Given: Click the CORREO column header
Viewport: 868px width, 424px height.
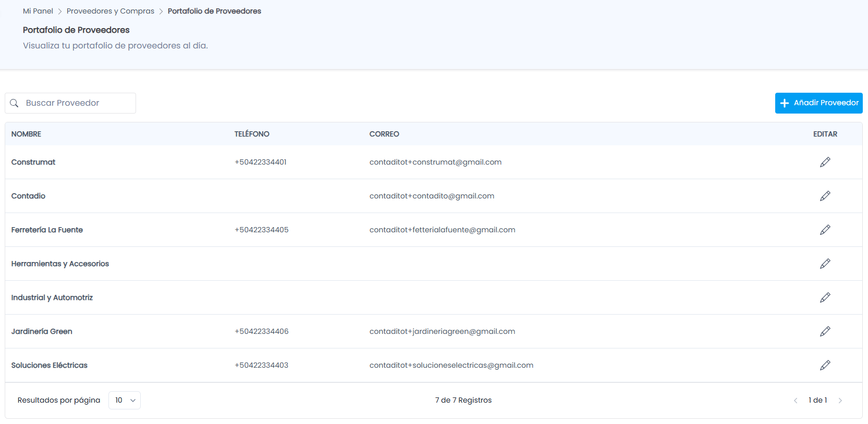Looking at the screenshot, I should point(384,134).
